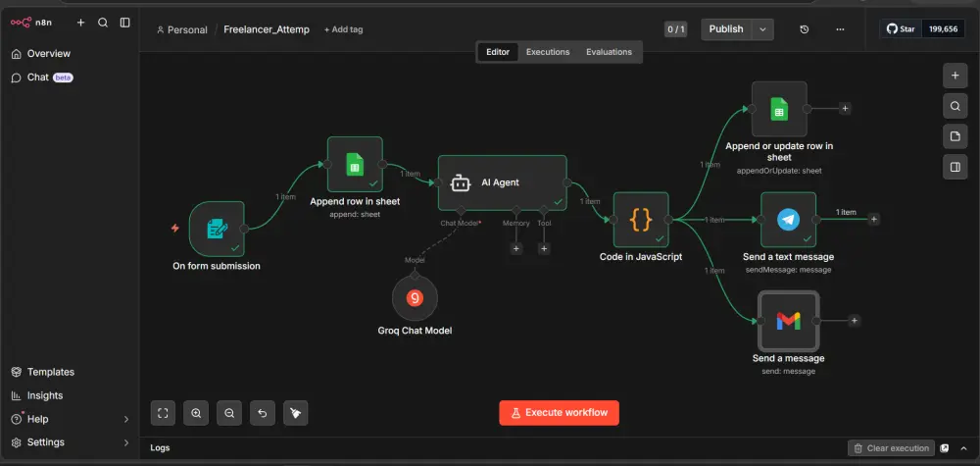Click Execute workflow button
Image resolution: width=980 pixels, height=466 pixels.
[x=560, y=413]
